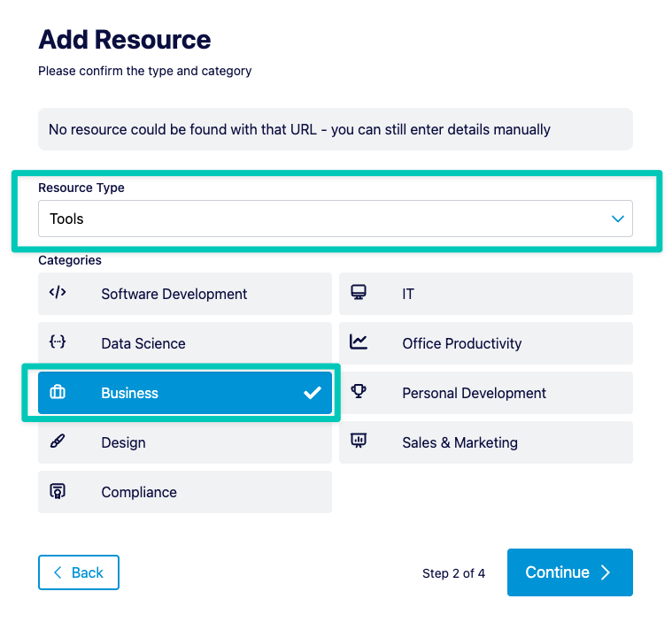Click the Data Science braces icon
Viewport: 672px width, 622px height.
pyautogui.click(x=58, y=342)
